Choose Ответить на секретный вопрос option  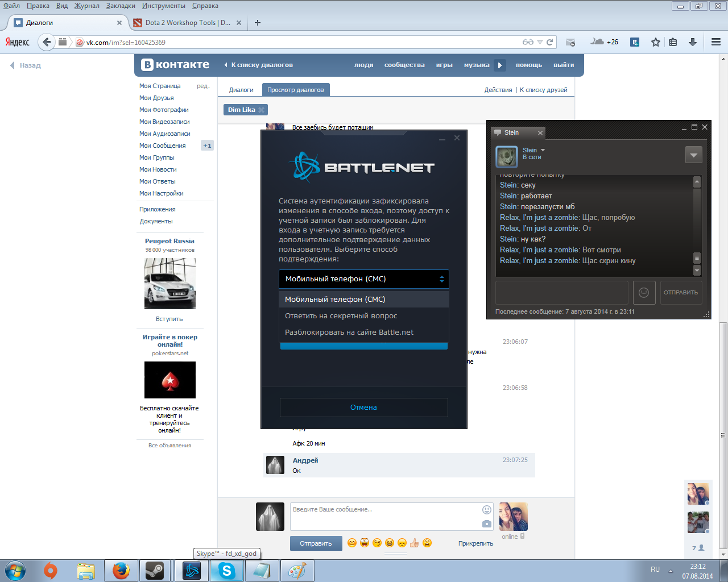[364, 315]
